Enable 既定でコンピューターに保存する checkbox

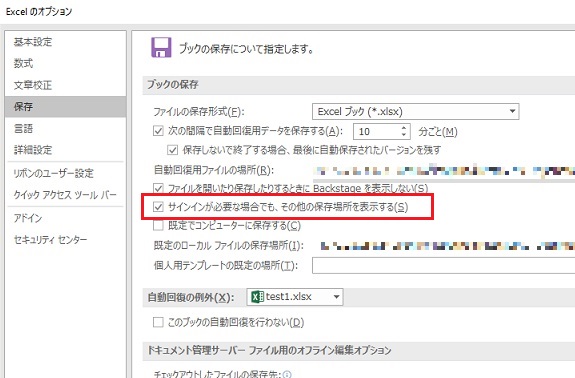pyautogui.click(x=158, y=225)
